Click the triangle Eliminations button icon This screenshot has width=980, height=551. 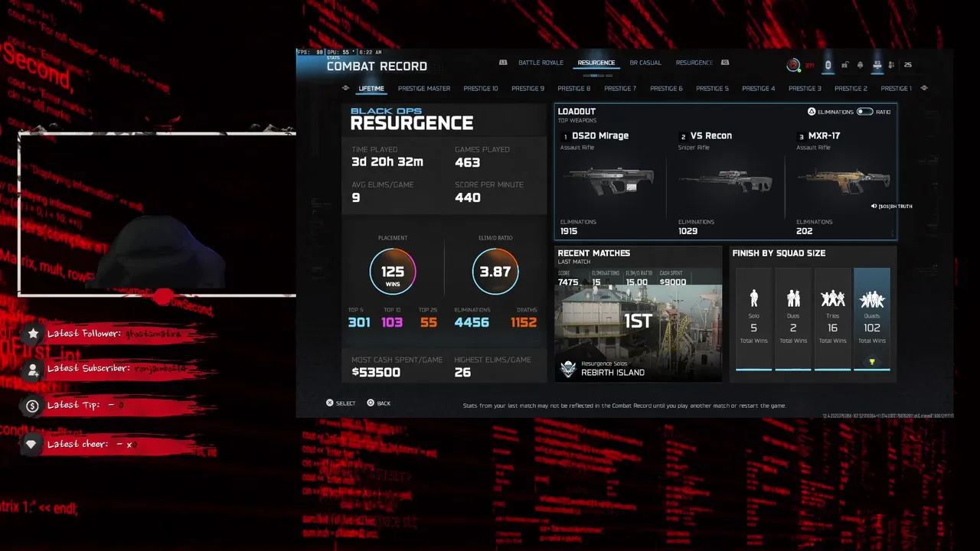(812, 112)
